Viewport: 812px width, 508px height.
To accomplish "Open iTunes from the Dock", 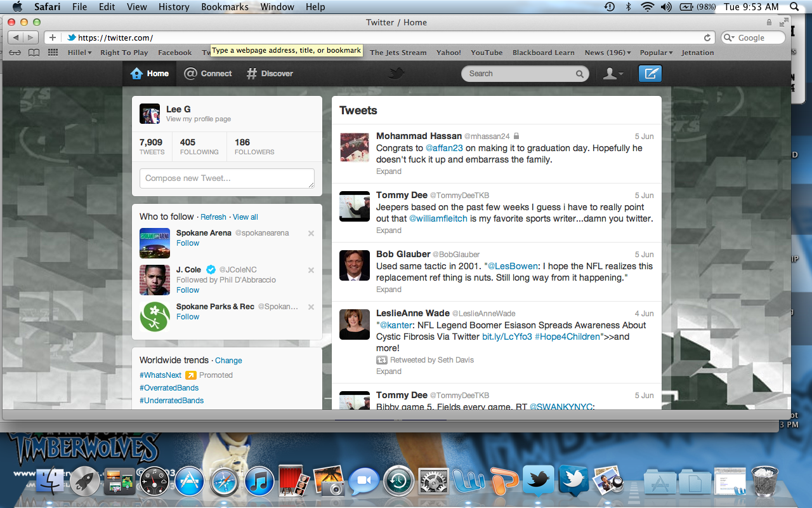I will coord(259,482).
